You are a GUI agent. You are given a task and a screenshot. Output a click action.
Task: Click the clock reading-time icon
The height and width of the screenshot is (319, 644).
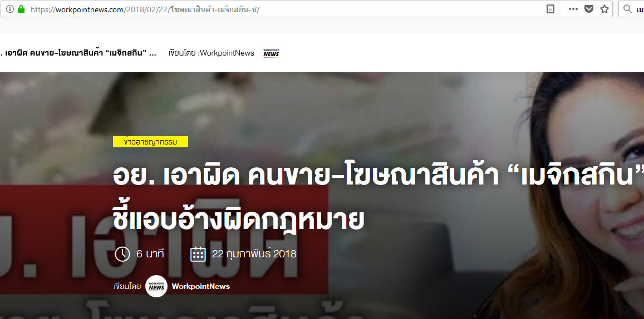pyautogui.click(x=122, y=254)
